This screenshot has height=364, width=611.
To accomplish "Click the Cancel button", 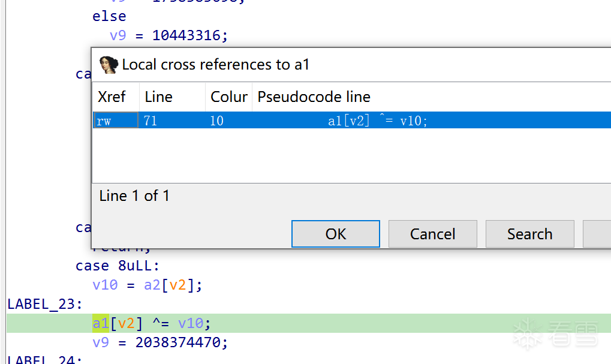I will pyautogui.click(x=432, y=234).
